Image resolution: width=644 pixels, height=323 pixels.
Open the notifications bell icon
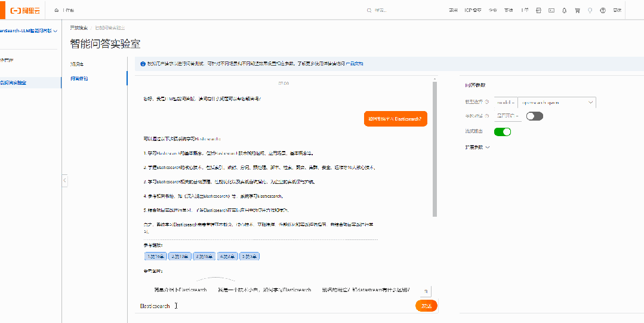click(x=565, y=10)
